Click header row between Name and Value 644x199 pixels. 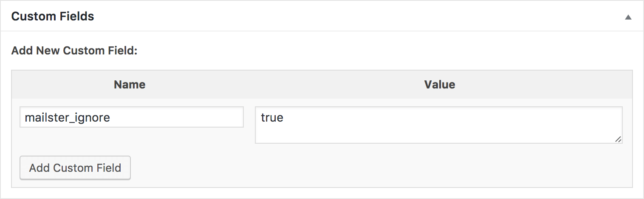(280, 85)
